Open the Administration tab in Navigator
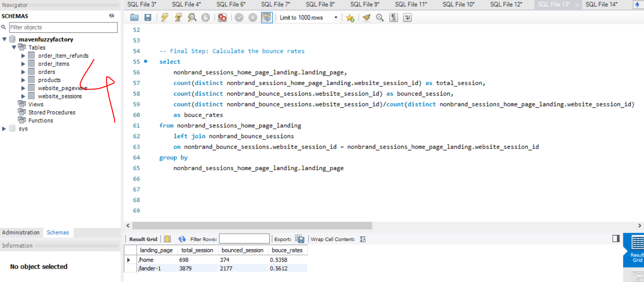The width and height of the screenshot is (644, 282). click(x=21, y=233)
